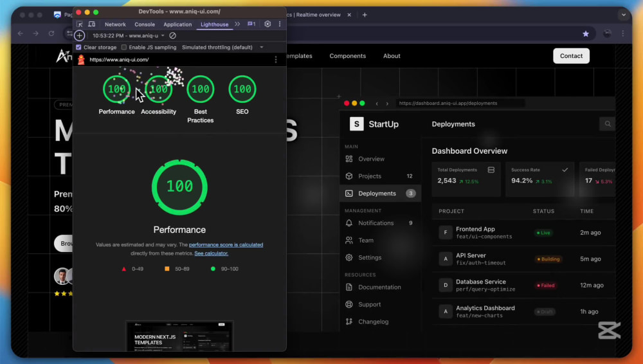This screenshot has width=643, height=364.
Task: Open a new Chrome tab with plus button
Action: pyautogui.click(x=365, y=15)
